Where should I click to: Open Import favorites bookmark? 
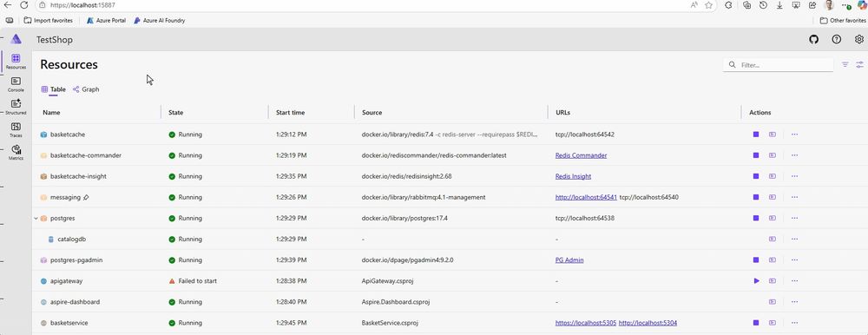[48, 21]
